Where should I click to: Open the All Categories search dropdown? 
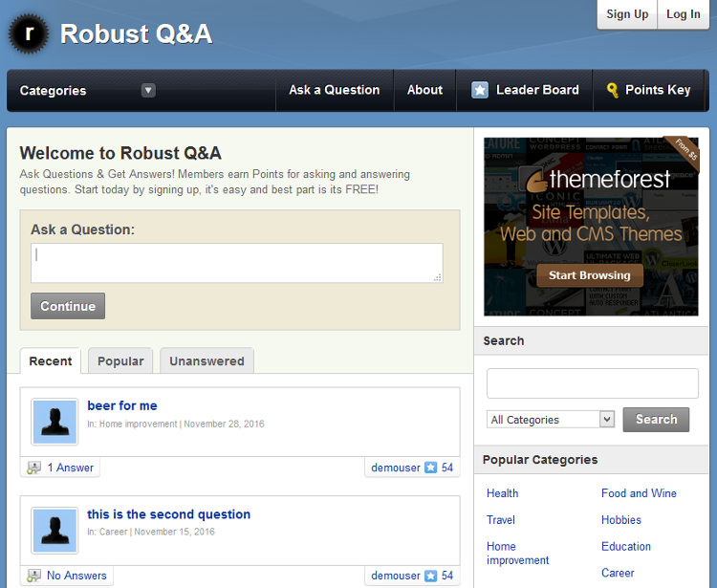point(551,420)
